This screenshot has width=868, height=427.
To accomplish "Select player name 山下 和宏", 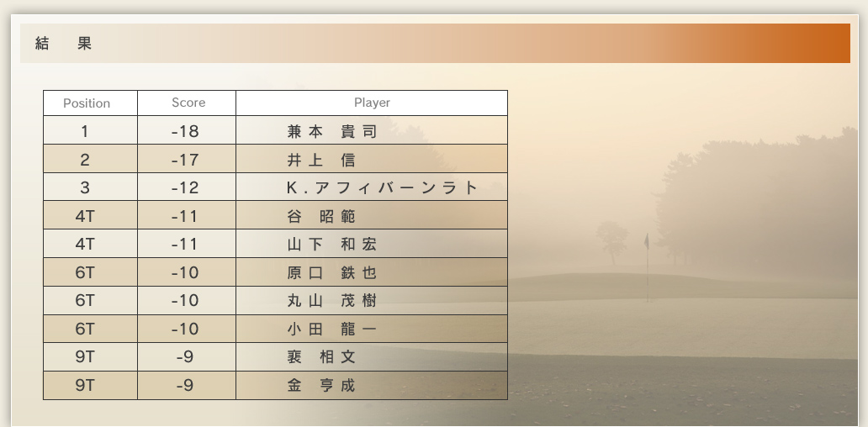I will click(332, 245).
